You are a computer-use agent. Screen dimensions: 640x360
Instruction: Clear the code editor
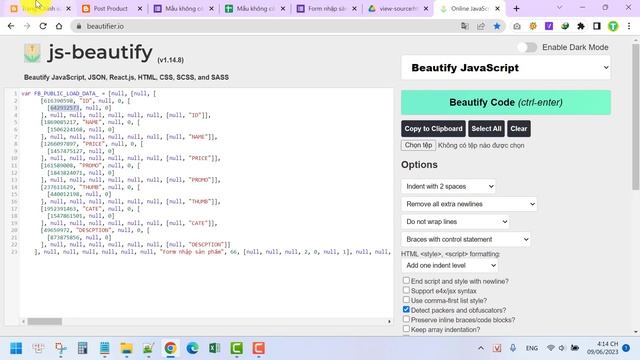point(518,129)
